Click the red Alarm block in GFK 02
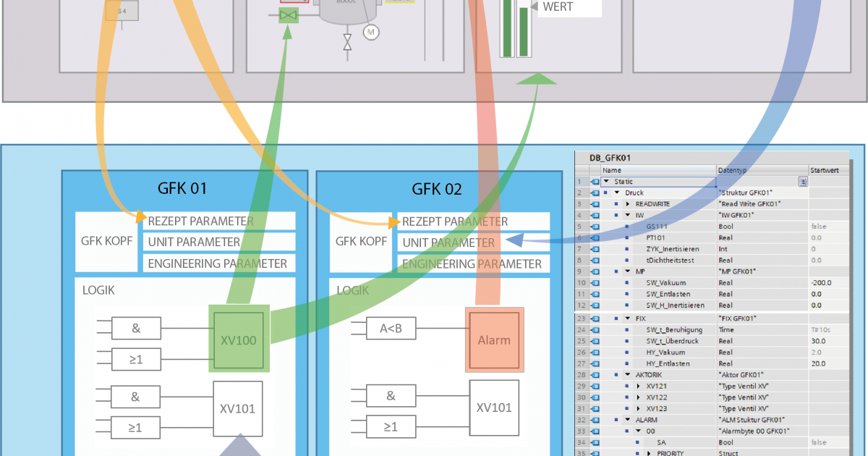This screenshot has height=456, width=868. click(493, 339)
